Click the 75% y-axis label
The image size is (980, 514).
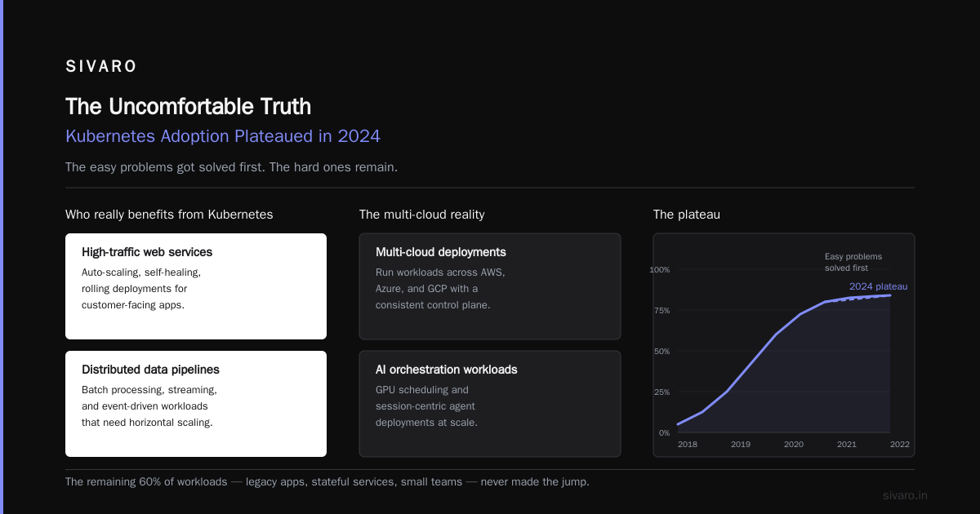click(661, 311)
